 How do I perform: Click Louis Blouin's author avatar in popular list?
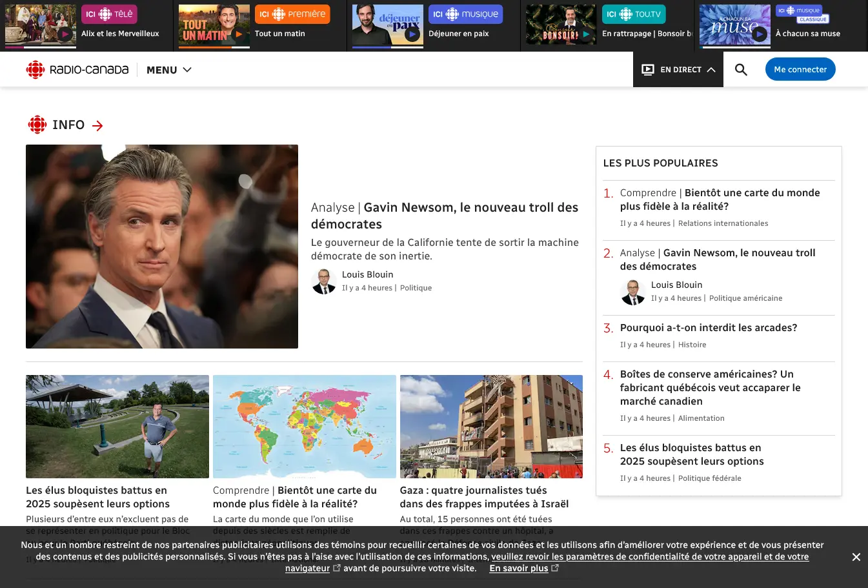[x=632, y=292]
